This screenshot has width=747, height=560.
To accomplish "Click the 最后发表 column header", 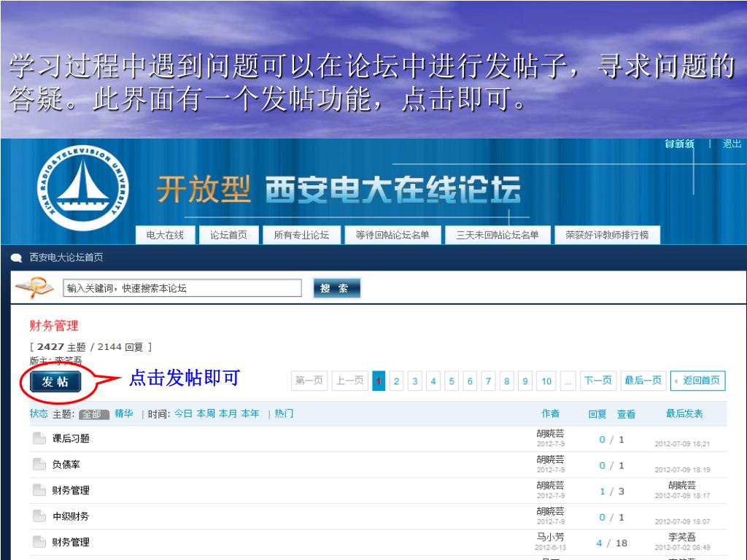I will [x=684, y=414].
